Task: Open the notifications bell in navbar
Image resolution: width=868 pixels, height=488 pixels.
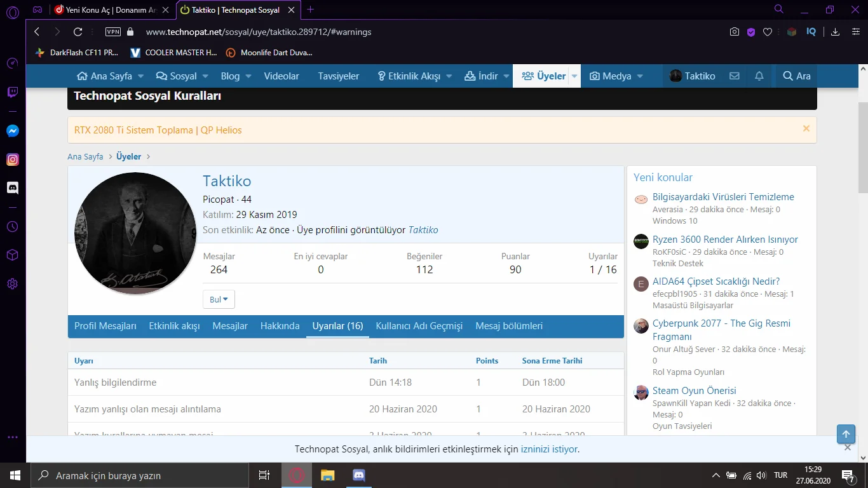Action: pyautogui.click(x=759, y=76)
